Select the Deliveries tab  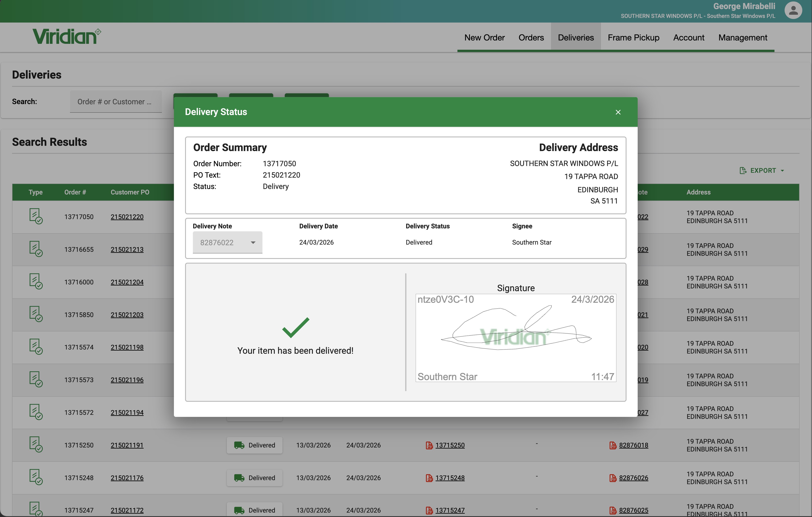pos(576,38)
